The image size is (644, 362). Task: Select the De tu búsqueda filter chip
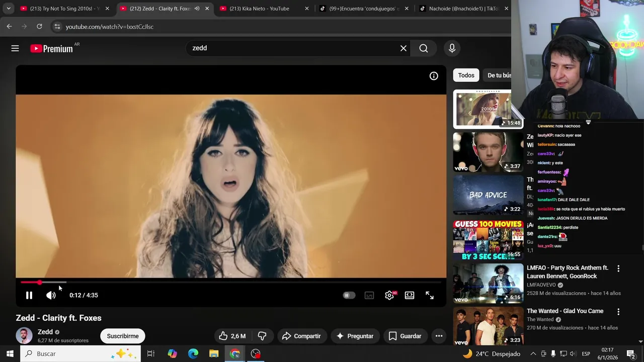498,75
